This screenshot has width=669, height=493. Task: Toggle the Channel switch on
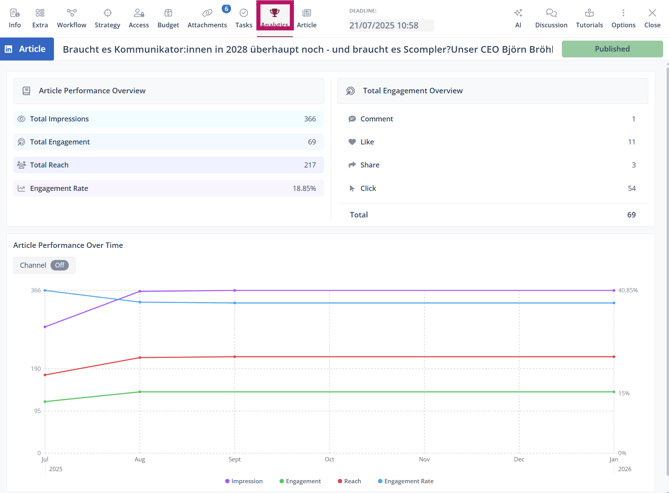[60, 265]
